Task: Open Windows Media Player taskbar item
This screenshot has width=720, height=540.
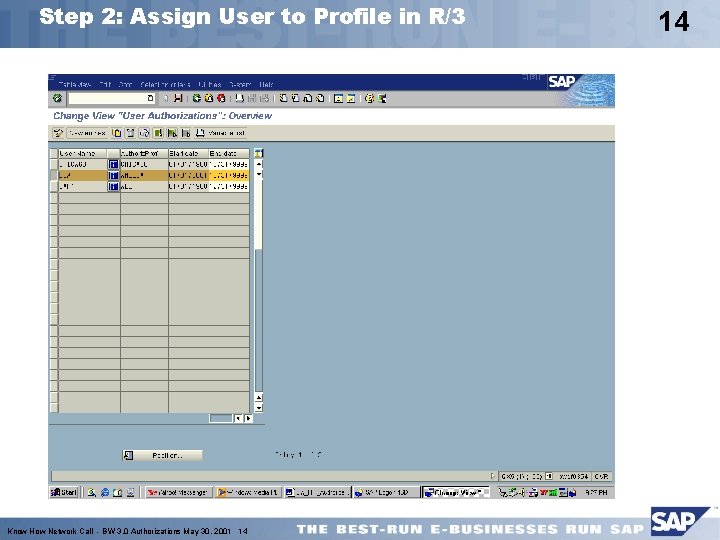Action: click(248, 493)
